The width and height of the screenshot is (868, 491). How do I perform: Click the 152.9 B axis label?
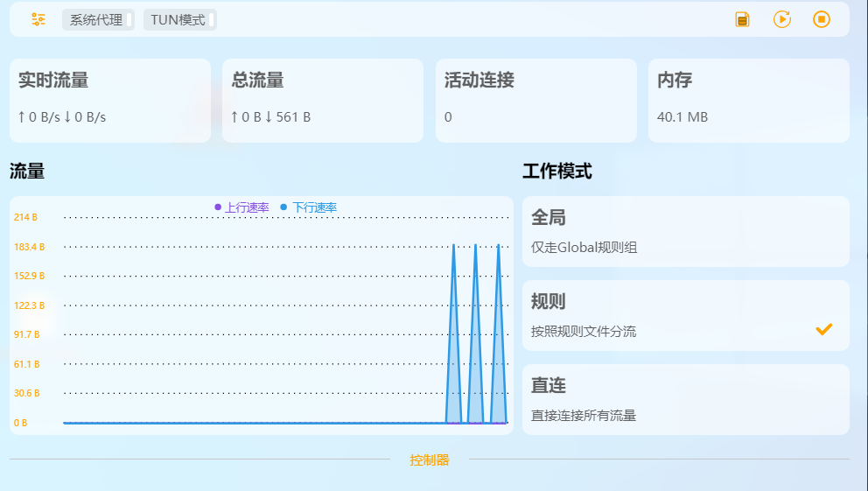pyautogui.click(x=30, y=276)
